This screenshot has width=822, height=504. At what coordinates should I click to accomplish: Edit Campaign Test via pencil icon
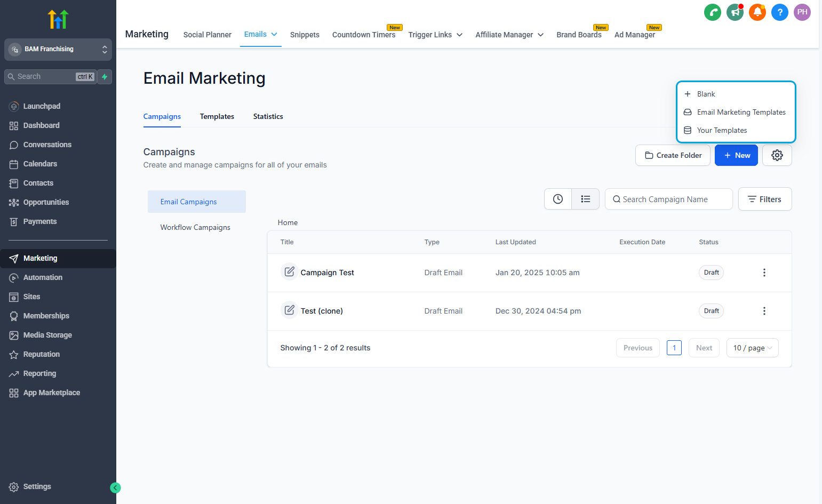(x=289, y=272)
